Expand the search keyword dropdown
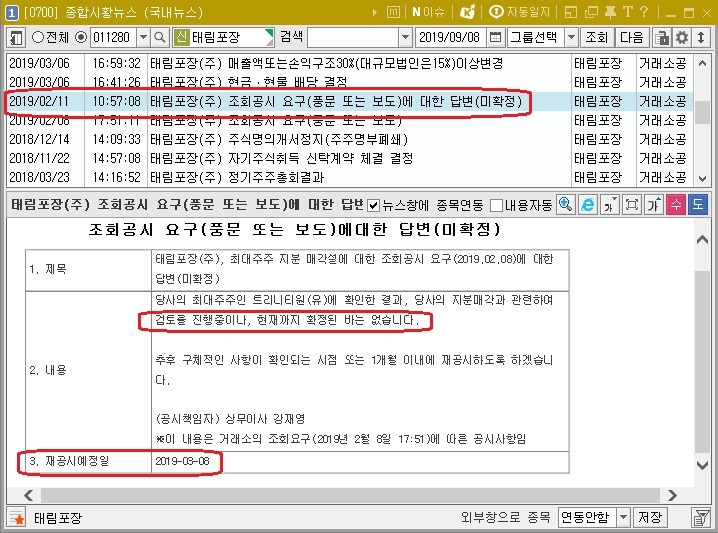 click(405, 37)
